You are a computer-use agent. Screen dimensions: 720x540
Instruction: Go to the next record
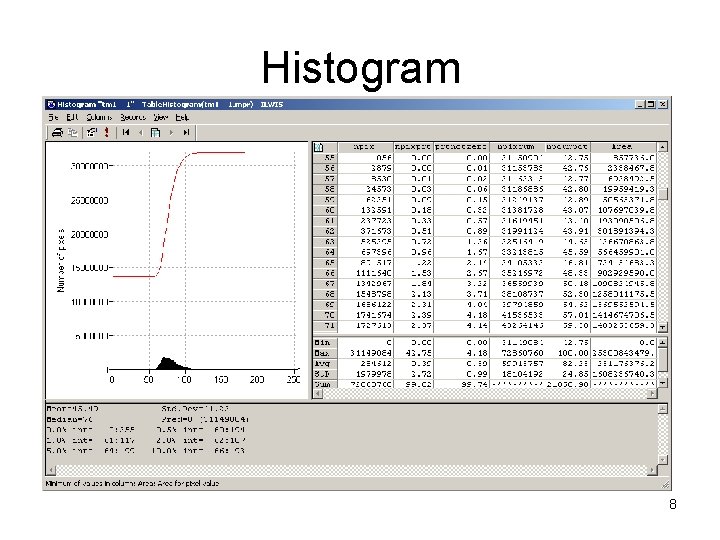point(171,133)
